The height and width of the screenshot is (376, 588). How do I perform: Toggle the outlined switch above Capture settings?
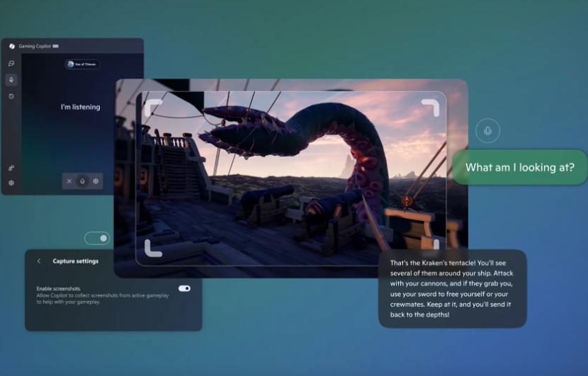(97, 238)
